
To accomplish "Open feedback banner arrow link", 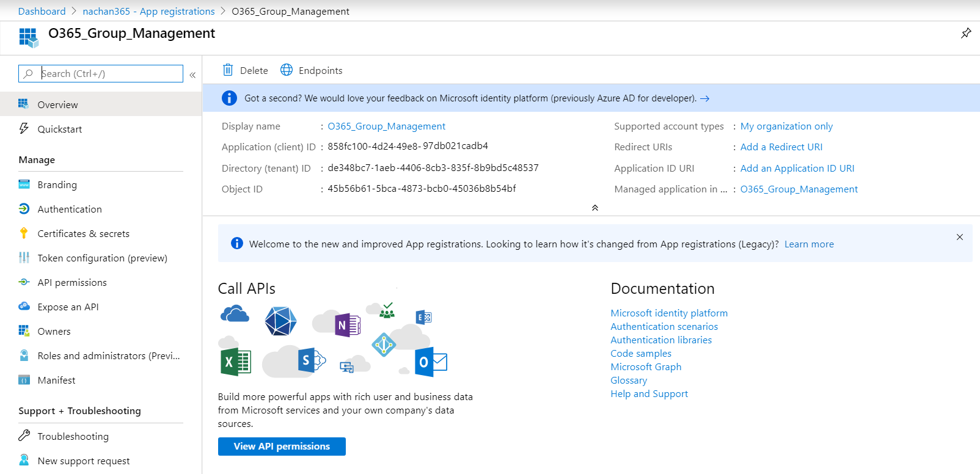I will [x=704, y=98].
